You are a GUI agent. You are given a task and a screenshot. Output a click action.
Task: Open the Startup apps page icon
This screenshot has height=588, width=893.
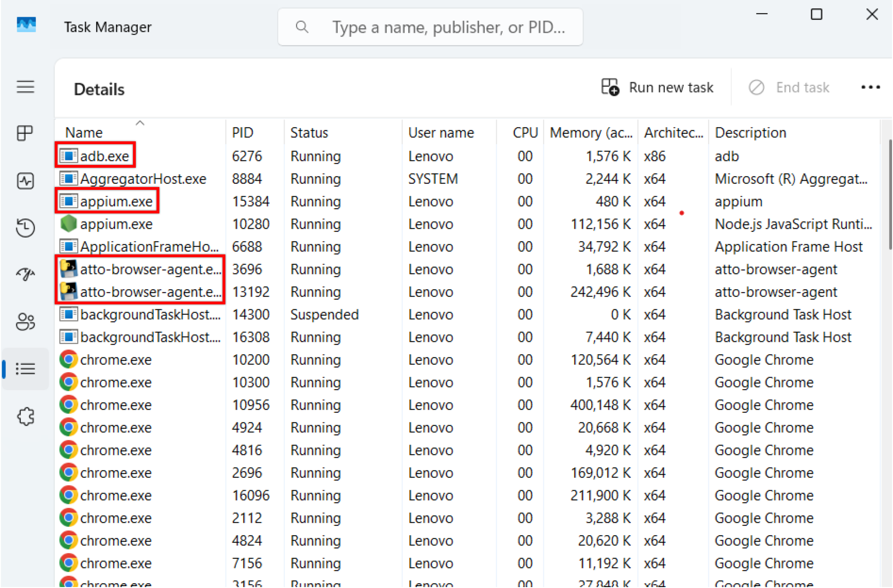pos(26,273)
